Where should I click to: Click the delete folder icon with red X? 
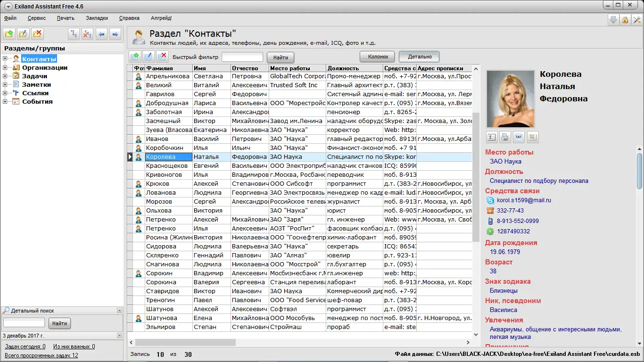coord(38,33)
